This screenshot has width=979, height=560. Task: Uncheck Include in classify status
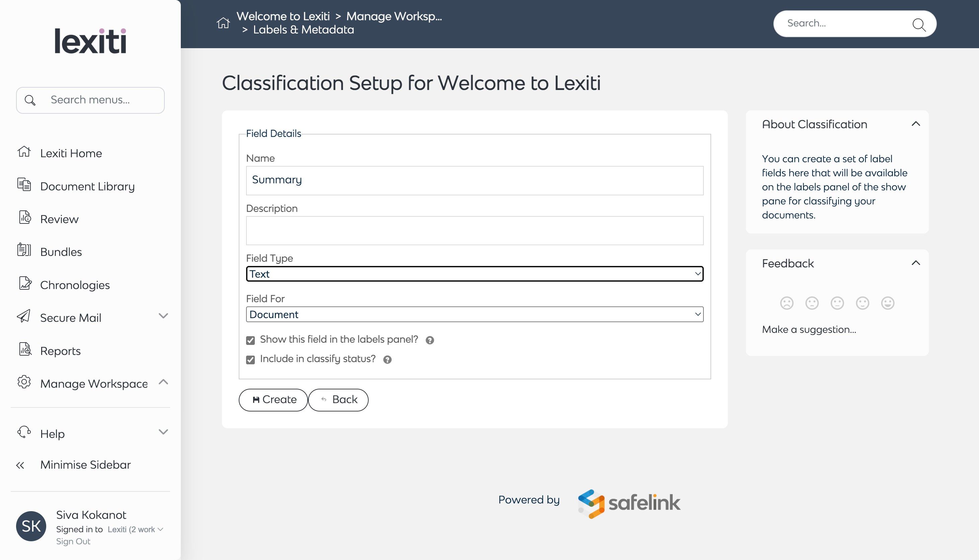pos(250,360)
